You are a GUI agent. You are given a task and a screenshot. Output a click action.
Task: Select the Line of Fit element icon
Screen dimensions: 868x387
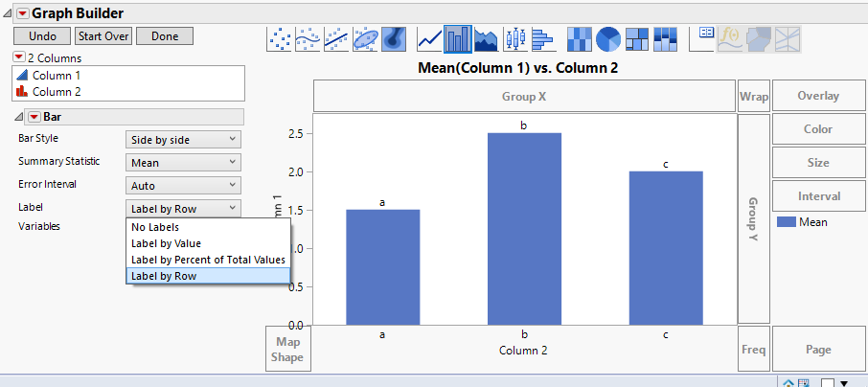[x=336, y=38]
